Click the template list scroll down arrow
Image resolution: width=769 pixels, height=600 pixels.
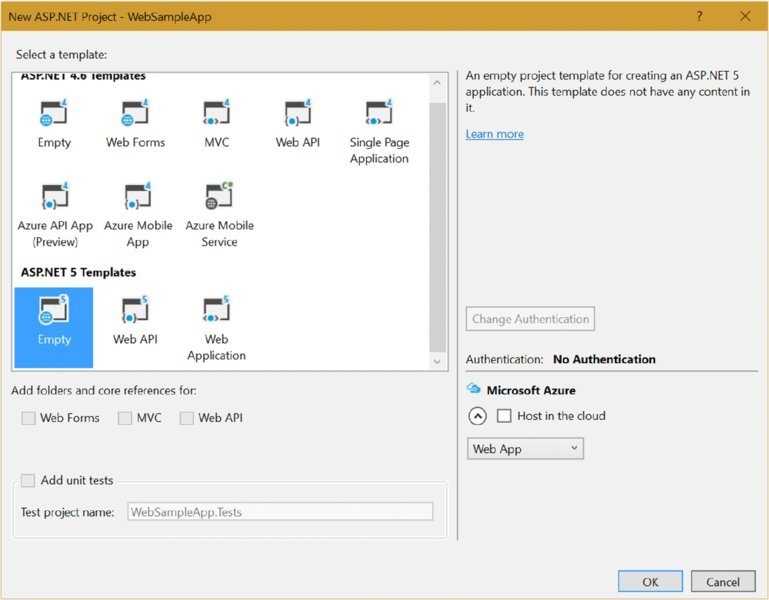point(437,362)
